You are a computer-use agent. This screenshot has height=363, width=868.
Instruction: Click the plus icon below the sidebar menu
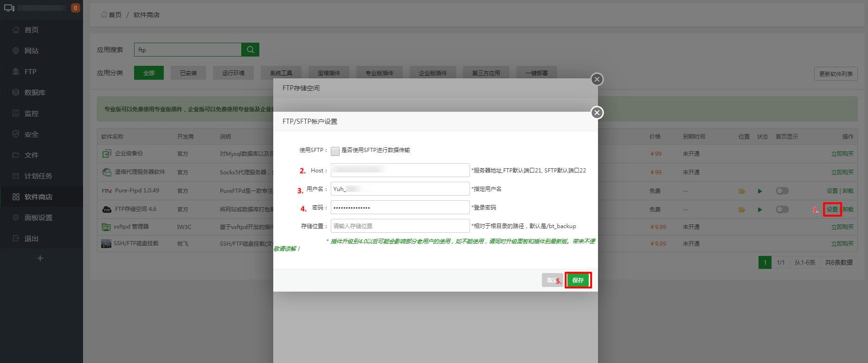click(40, 258)
